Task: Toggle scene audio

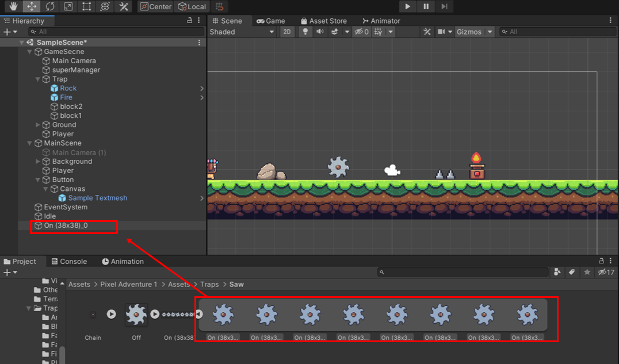Action: tap(320, 32)
